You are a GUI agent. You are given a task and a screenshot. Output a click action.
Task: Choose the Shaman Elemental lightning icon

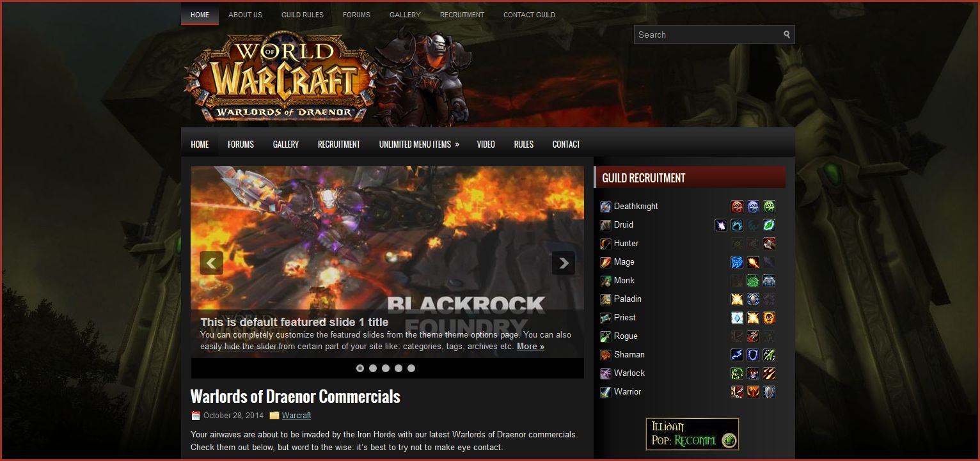pyautogui.click(x=737, y=355)
